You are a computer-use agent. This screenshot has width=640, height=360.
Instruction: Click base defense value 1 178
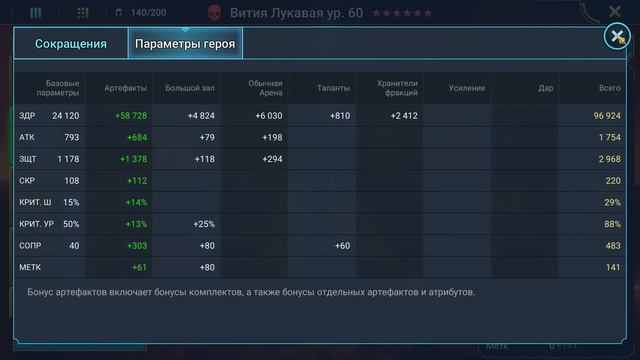click(x=68, y=159)
